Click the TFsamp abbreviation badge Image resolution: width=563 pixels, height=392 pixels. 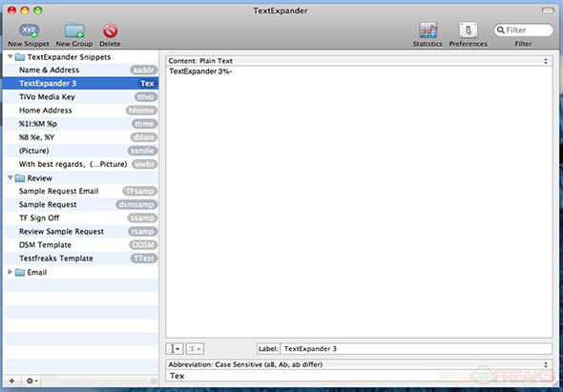(x=140, y=191)
